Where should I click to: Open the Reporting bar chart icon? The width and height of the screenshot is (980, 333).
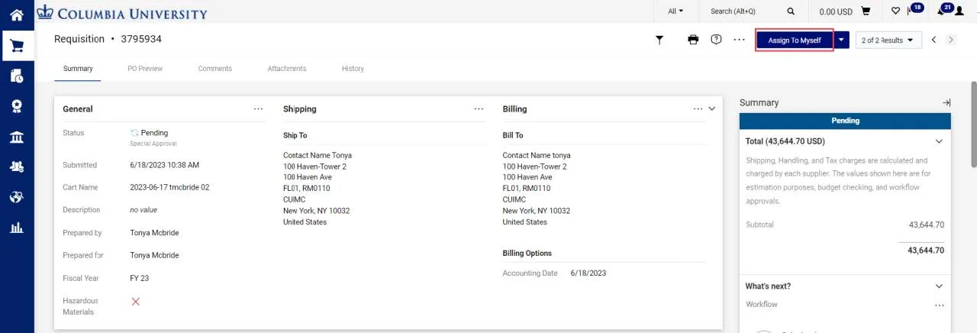click(16, 228)
